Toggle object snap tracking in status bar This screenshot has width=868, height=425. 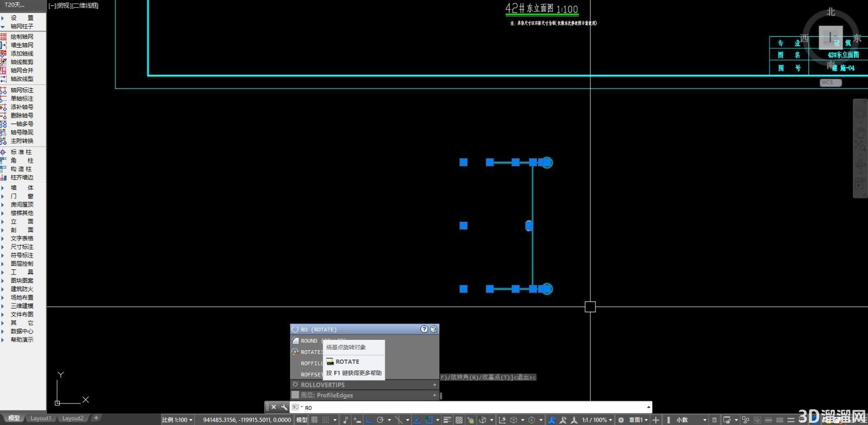point(417,420)
